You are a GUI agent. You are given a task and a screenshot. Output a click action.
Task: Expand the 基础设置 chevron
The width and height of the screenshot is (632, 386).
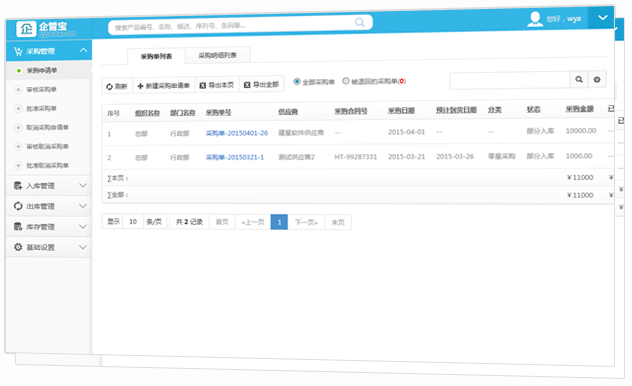point(83,247)
